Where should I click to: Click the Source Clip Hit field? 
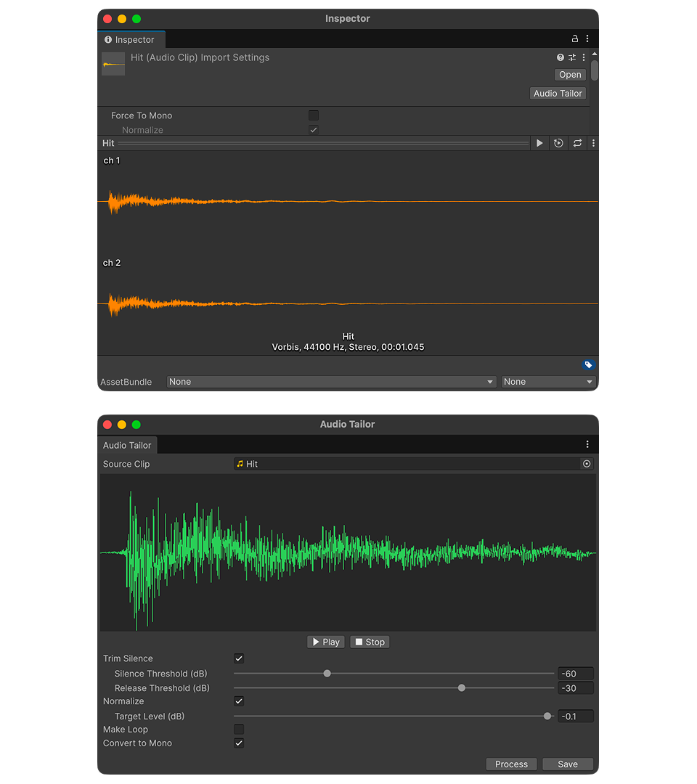point(414,464)
